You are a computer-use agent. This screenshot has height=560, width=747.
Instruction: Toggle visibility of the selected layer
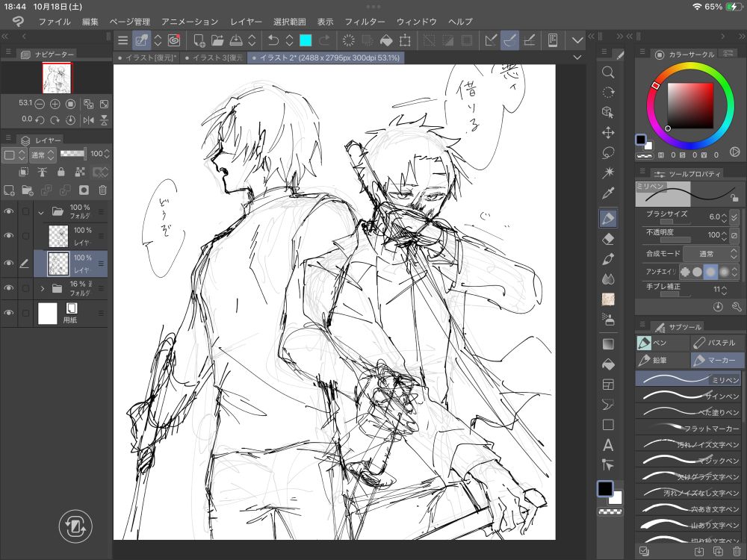8,263
